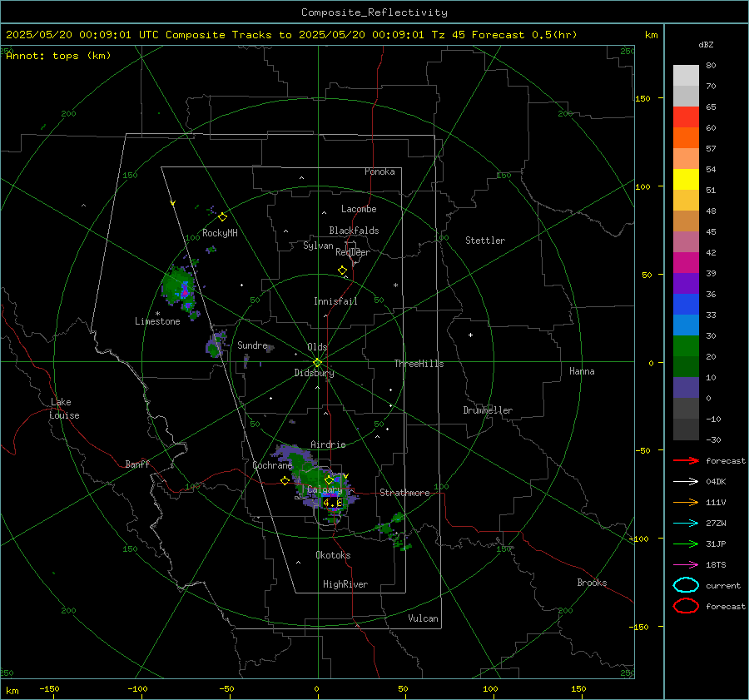Click the Limestone label

(157, 321)
